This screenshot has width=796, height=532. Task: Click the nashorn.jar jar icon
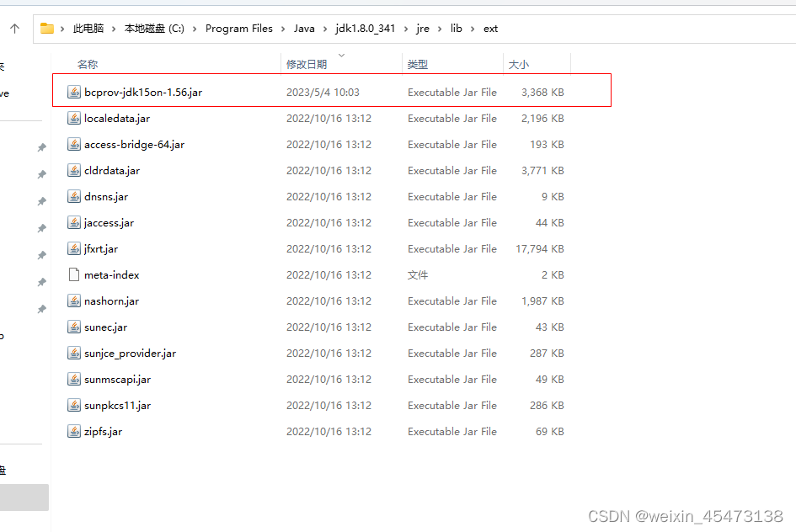click(74, 301)
